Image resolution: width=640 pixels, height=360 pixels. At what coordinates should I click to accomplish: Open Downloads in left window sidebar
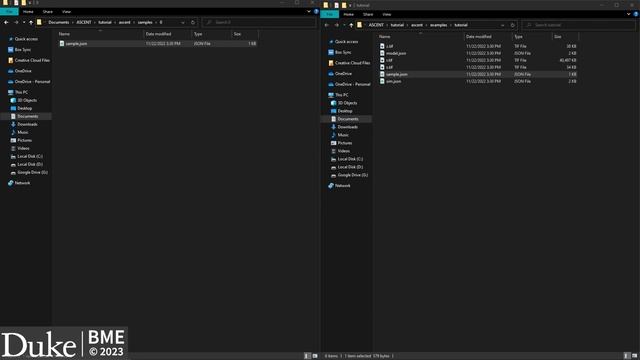pos(27,124)
